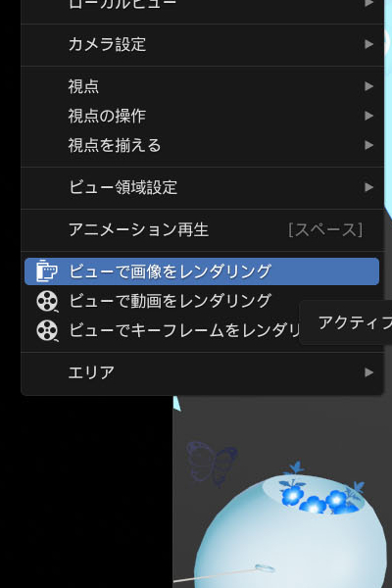Viewport: 392px width, 588px height.
Task: Expand the 視点の操作 submenu arrow
Action: (369, 116)
